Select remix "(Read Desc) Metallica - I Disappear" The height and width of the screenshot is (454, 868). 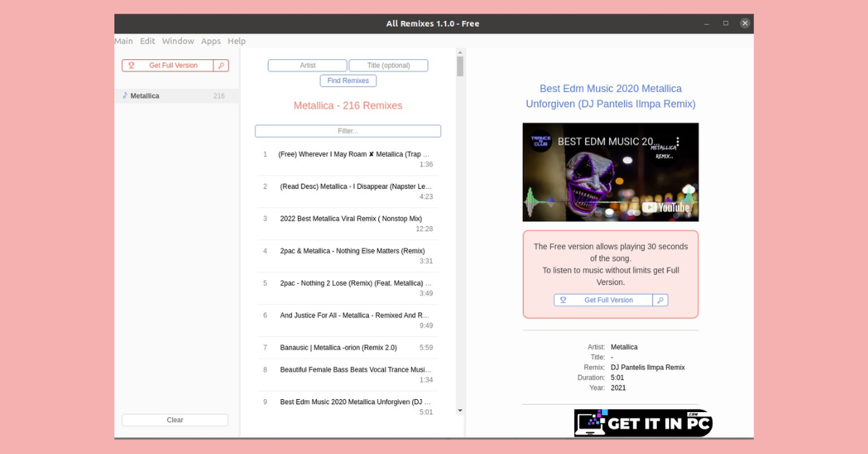348,192
